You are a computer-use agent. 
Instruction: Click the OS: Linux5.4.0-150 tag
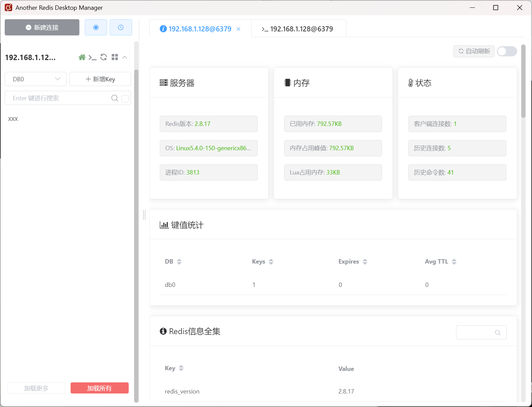pyautogui.click(x=209, y=148)
